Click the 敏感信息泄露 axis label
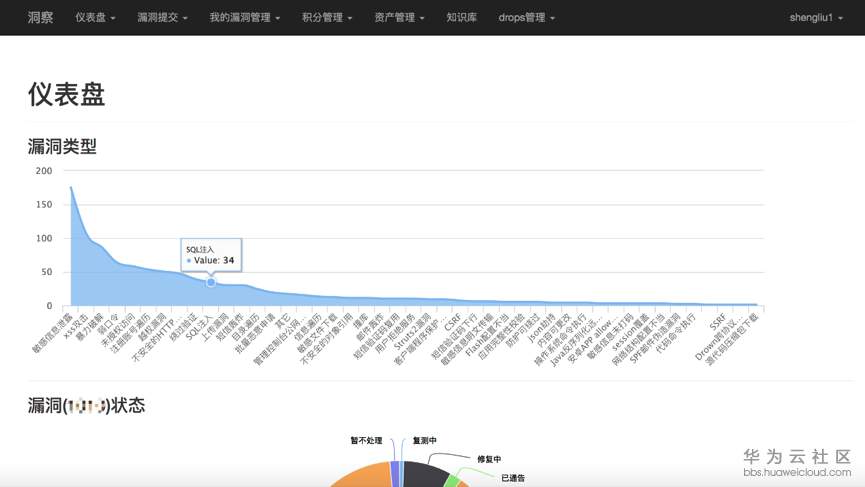This screenshot has height=487, width=865. (x=52, y=333)
